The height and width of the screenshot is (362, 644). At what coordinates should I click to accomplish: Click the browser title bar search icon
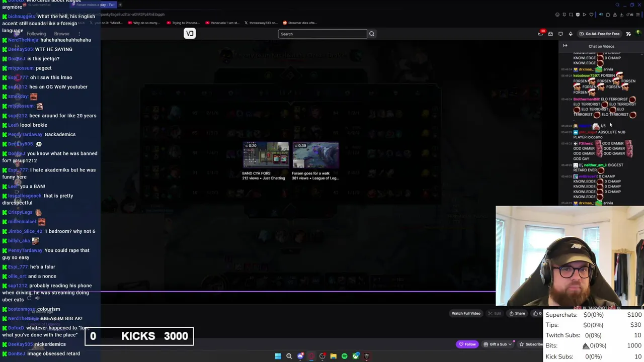tap(617, 5)
